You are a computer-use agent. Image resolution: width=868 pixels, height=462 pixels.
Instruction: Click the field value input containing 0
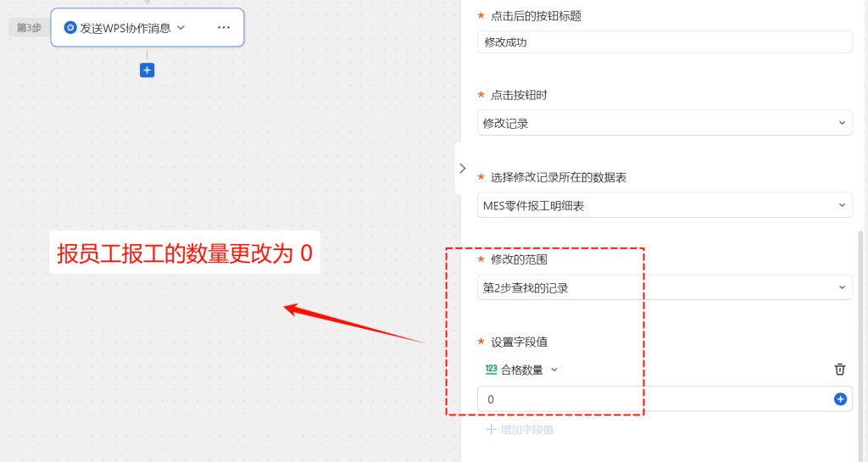coord(665,399)
